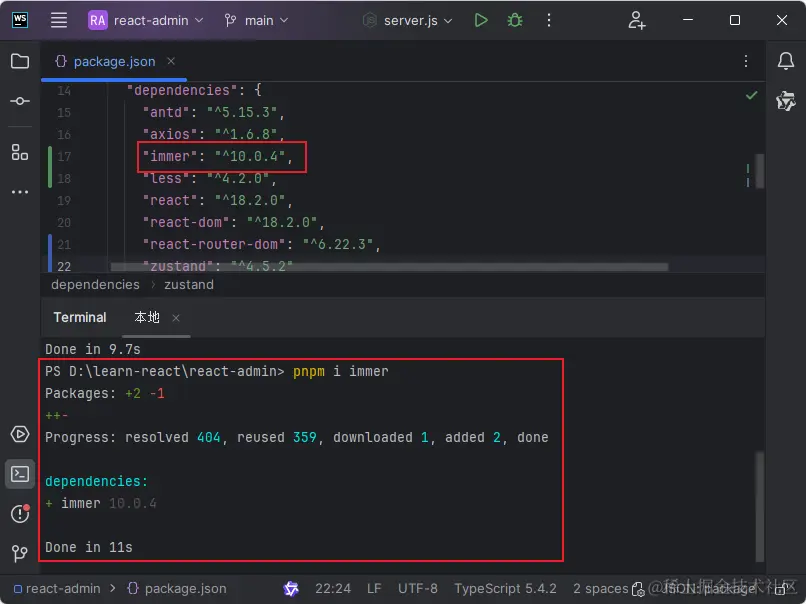806x604 pixels.
Task: Open editor tab options menu
Action: click(x=745, y=61)
